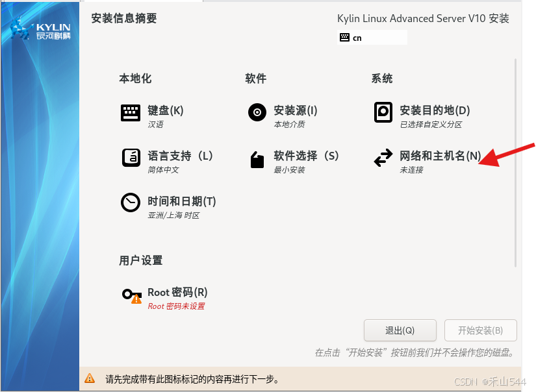Click the installation source disc icon
The image size is (536, 392).
click(x=257, y=112)
